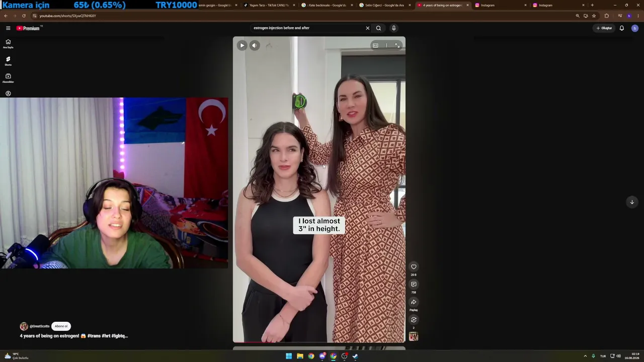Share the Short via Paylaş arrow
Image resolution: width=644 pixels, height=362 pixels.
click(414, 302)
